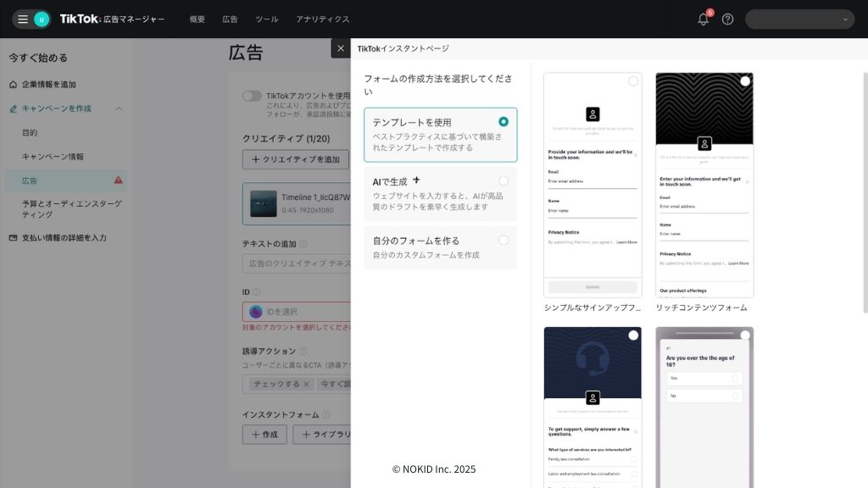
Task: Go to キャンペーン情報 in the sidebar
Action: tap(53, 157)
